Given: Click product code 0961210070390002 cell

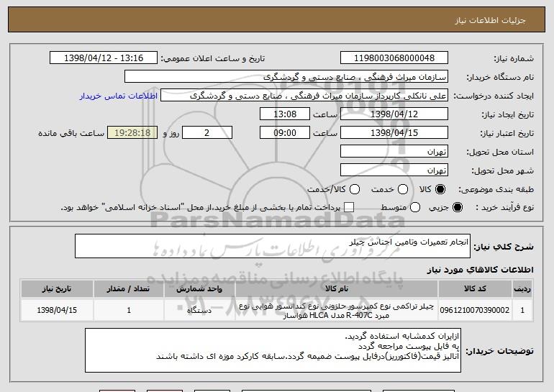Looking at the screenshot, I should [x=475, y=310].
